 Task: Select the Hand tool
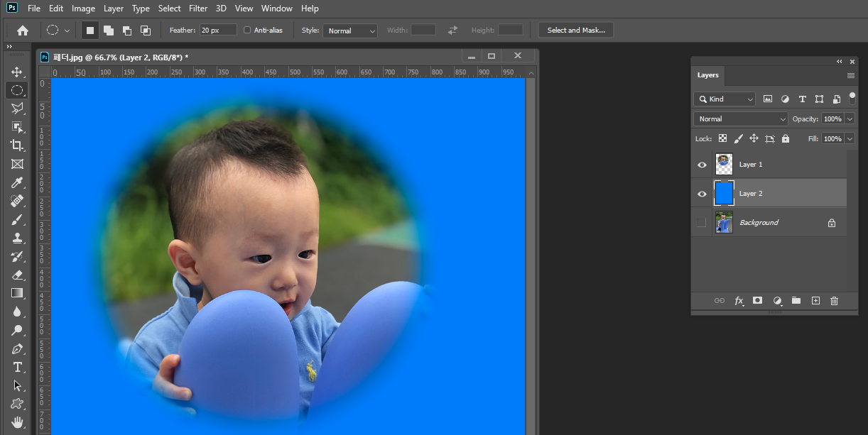[17, 422]
